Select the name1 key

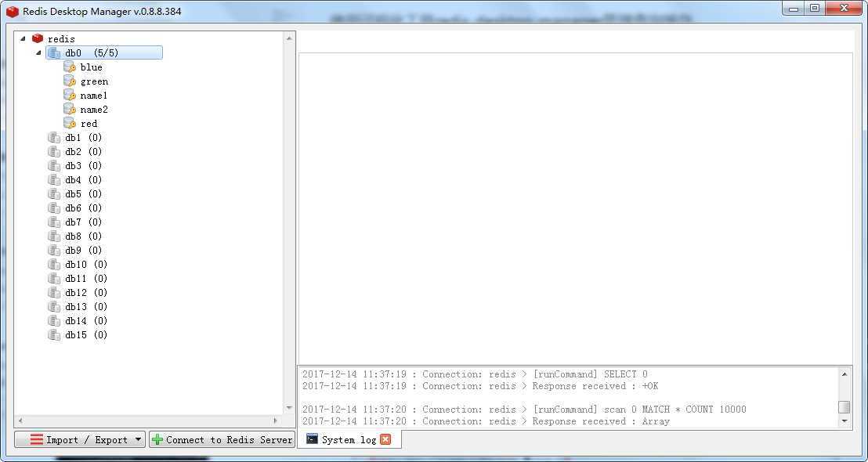click(x=94, y=96)
